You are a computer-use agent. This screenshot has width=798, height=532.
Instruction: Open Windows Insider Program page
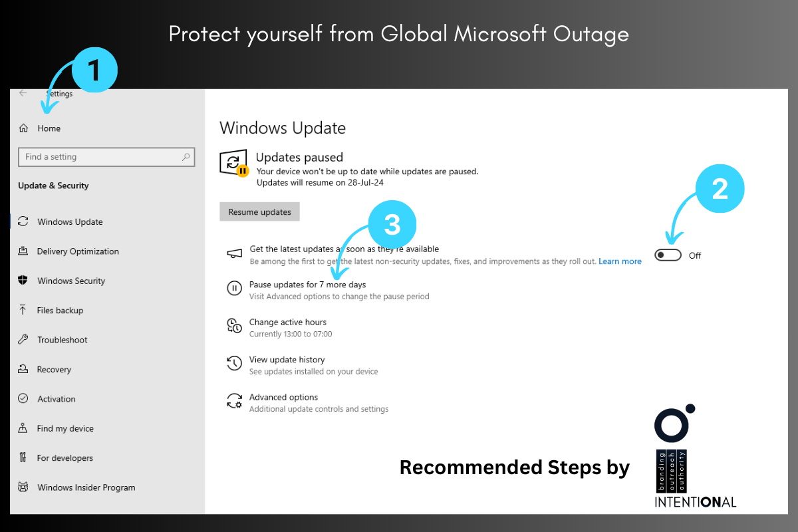(86, 487)
